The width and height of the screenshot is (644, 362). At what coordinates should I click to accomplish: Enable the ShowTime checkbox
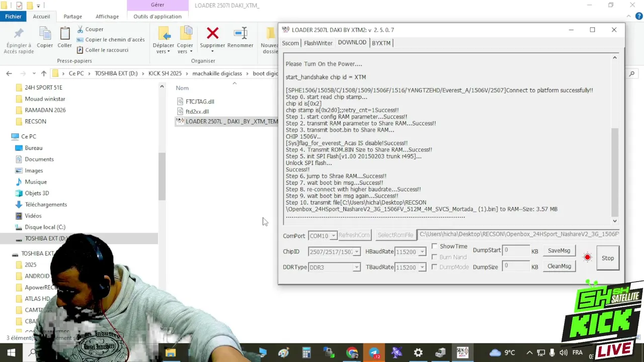[434, 246]
